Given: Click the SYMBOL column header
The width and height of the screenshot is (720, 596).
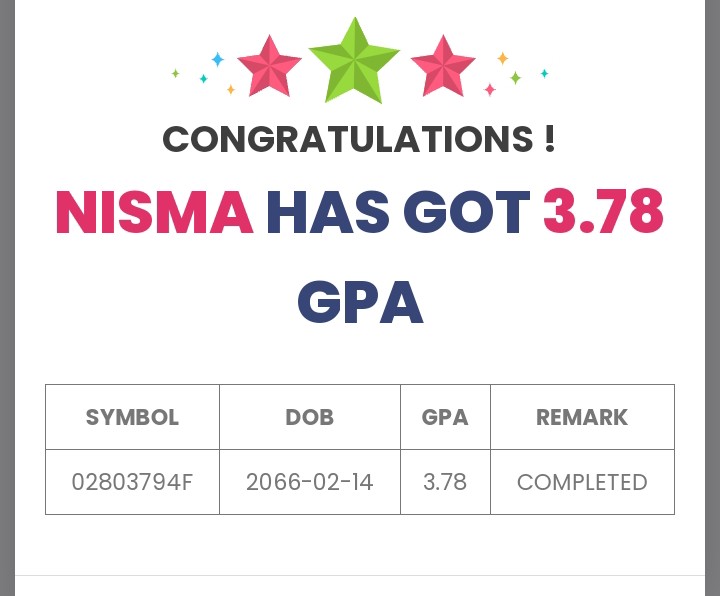Looking at the screenshot, I should [x=132, y=417].
